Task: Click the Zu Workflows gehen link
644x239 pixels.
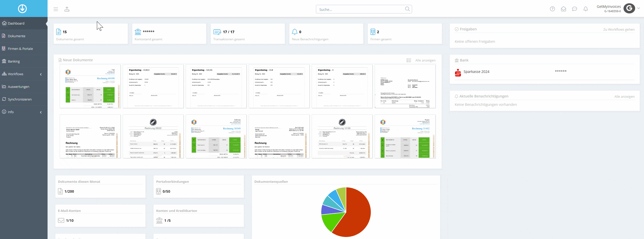Action: pyautogui.click(x=619, y=29)
